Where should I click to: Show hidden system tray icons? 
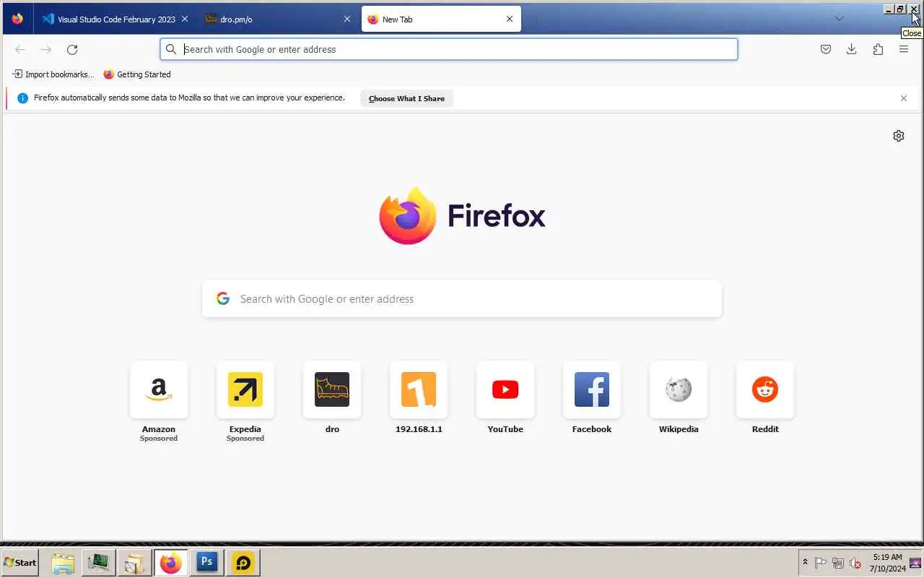pyautogui.click(x=805, y=562)
